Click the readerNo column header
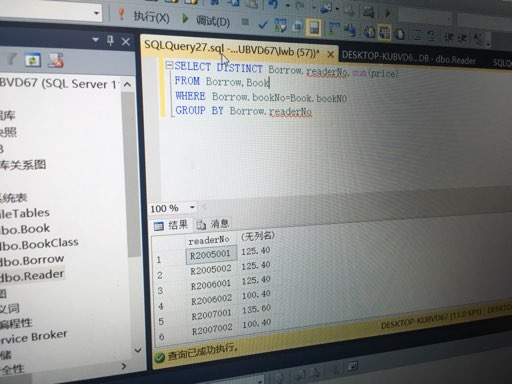The height and width of the screenshot is (384, 512). tap(209, 240)
